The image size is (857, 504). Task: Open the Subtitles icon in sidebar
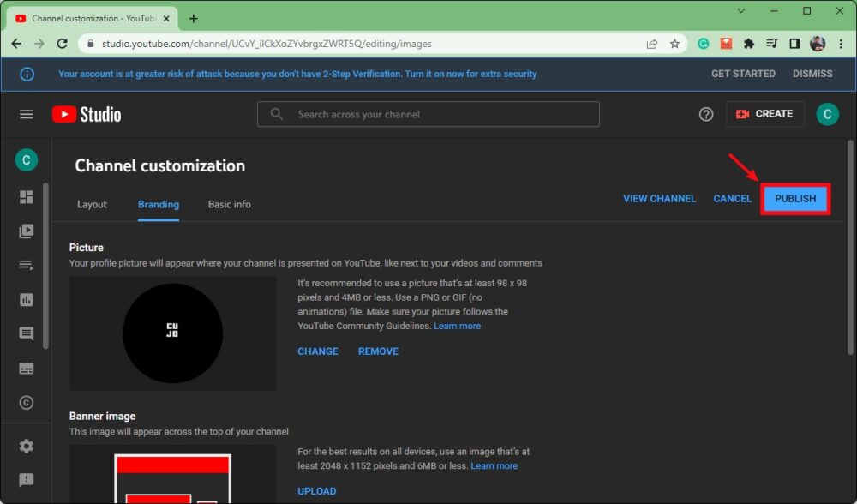tap(27, 369)
